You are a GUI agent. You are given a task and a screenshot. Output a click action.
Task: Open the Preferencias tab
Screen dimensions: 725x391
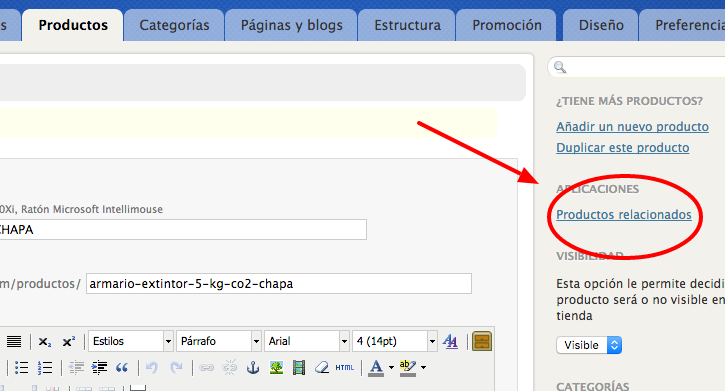tap(682, 25)
